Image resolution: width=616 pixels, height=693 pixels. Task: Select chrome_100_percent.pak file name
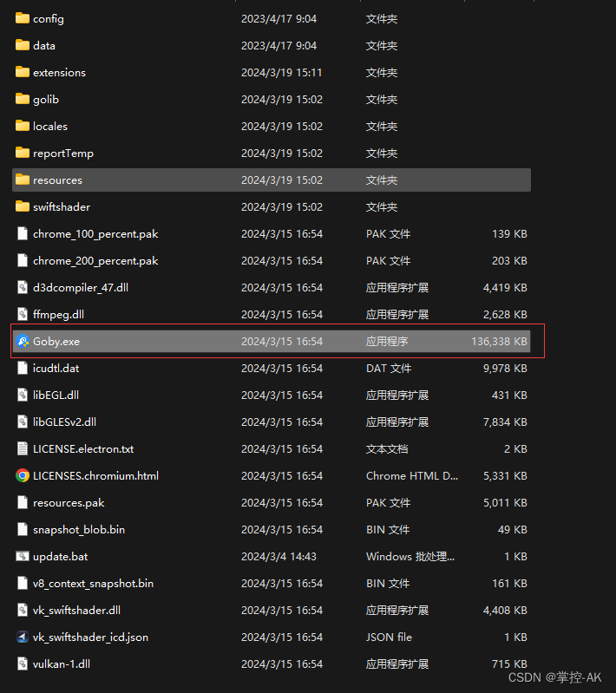(95, 234)
